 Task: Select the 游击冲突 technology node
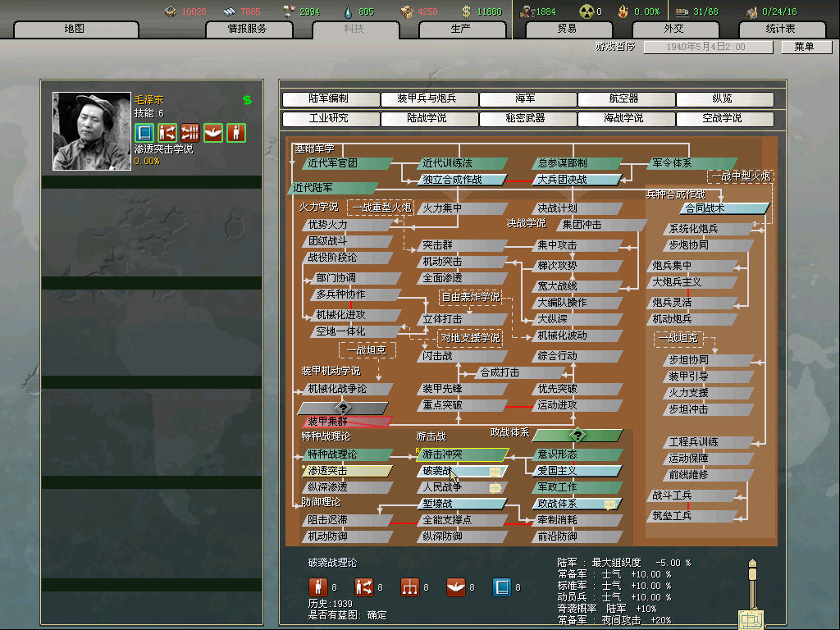click(x=463, y=454)
